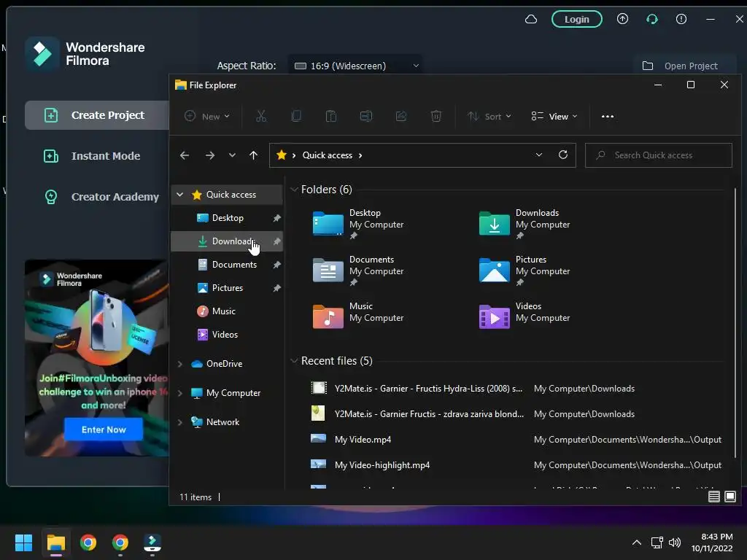
Task: Click the Copy icon in Explorer toolbar
Action: (296, 116)
